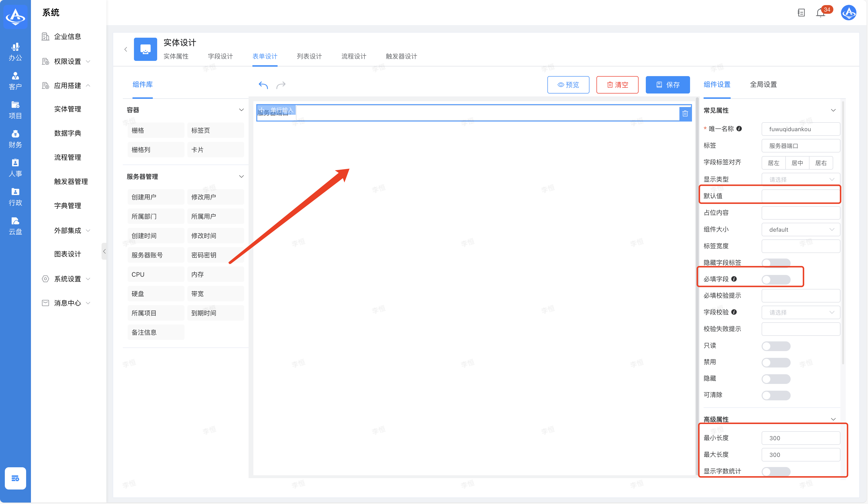Select 居中 label alignment option
This screenshot has height=504, width=868.
point(797,163)
